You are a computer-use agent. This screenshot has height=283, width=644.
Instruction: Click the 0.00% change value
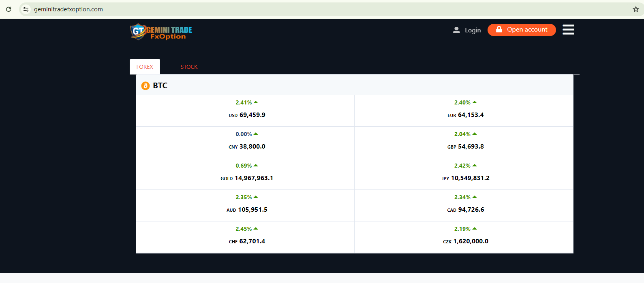pos(244,134)
